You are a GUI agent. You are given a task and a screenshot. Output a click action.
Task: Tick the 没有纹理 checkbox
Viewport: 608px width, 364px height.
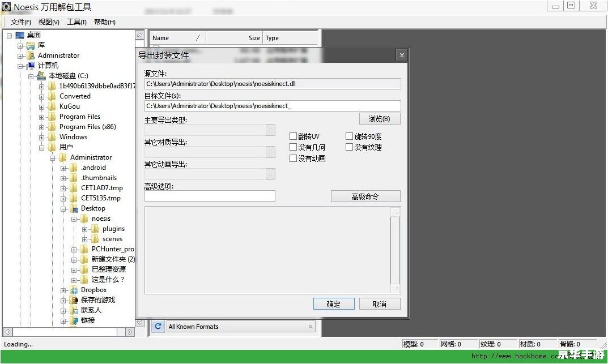(x=349, y=147)
